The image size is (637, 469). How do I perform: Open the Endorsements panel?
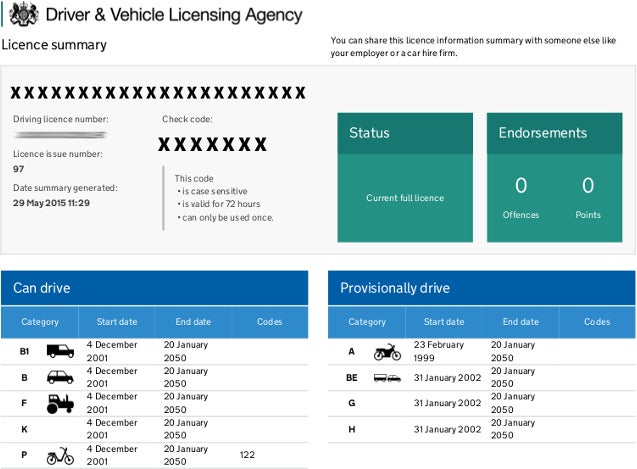(x=555, y=133)
